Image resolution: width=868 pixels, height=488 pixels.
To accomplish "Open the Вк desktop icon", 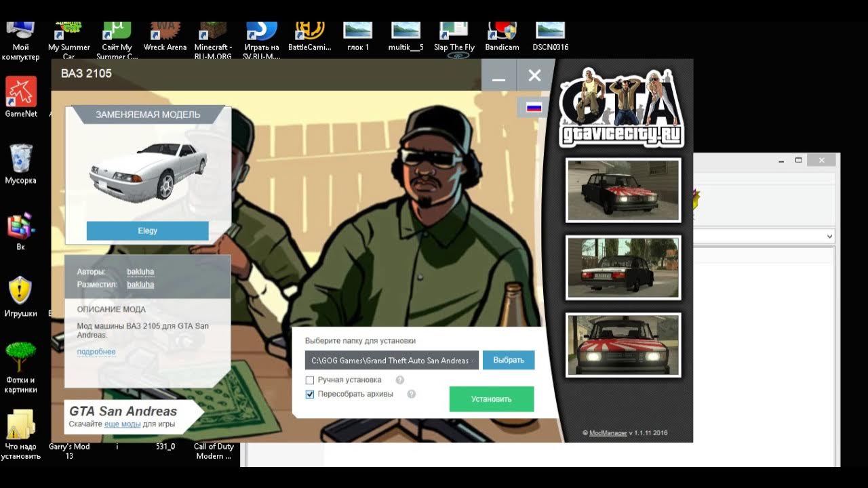I will pyautogui.click(x=21, y=230).
